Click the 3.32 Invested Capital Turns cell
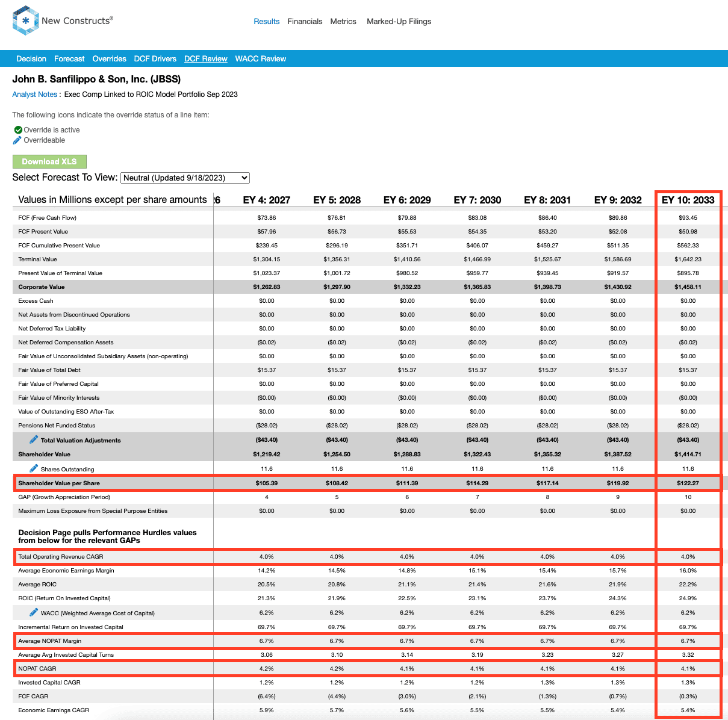Screen dimensions: 728x720 [688, 654]
